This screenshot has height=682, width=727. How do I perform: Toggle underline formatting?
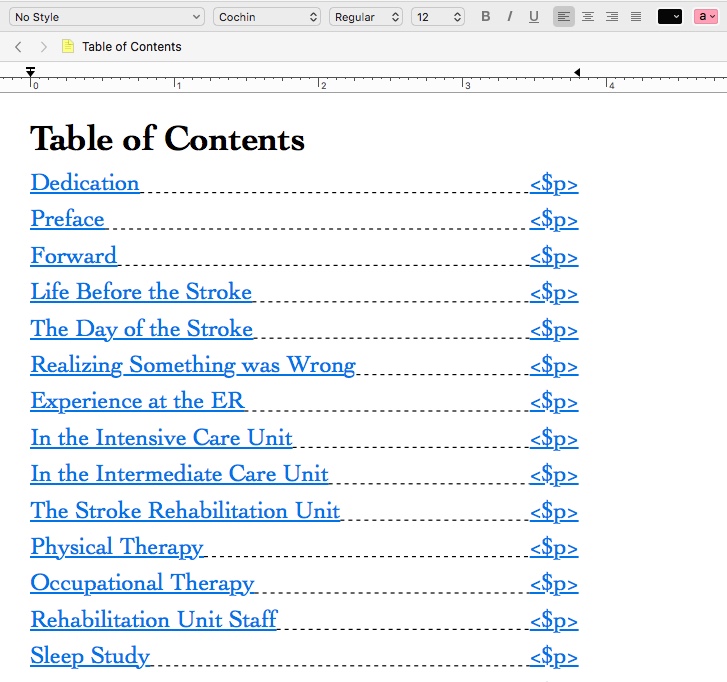533,17
